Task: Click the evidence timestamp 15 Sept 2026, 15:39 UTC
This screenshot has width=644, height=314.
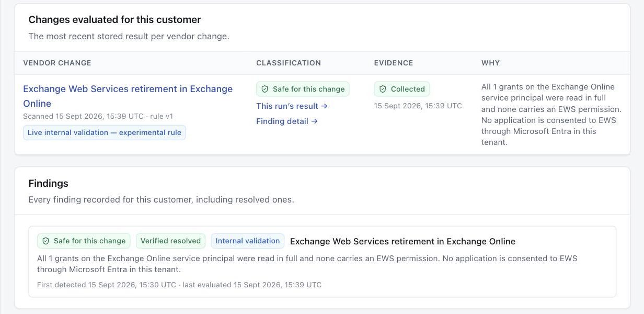Action: (x=418, y=106)
